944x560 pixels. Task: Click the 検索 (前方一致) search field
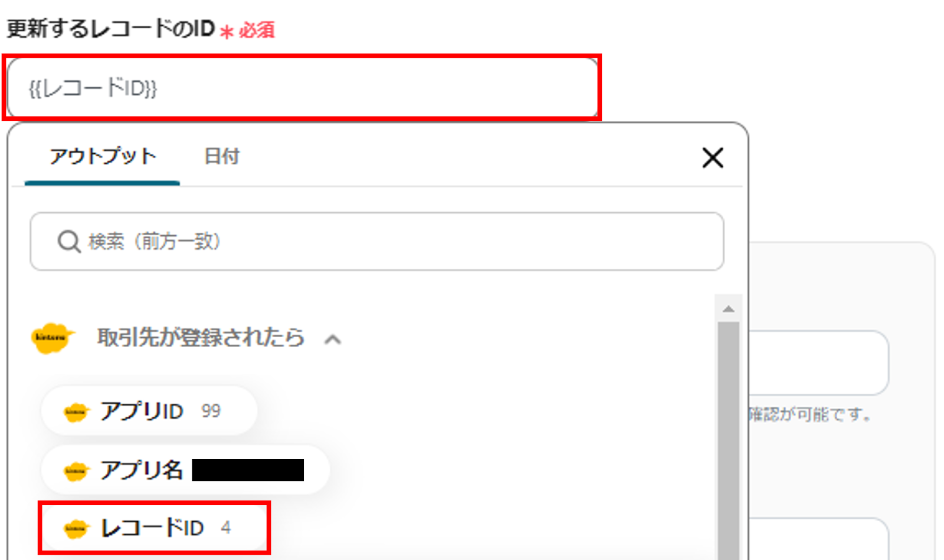[377, 242]
